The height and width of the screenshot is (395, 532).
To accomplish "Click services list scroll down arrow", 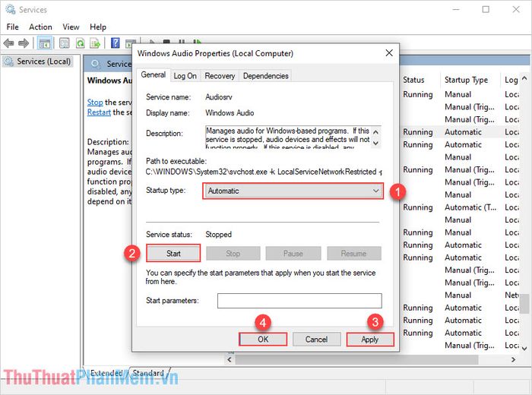I will pos(524,349).
